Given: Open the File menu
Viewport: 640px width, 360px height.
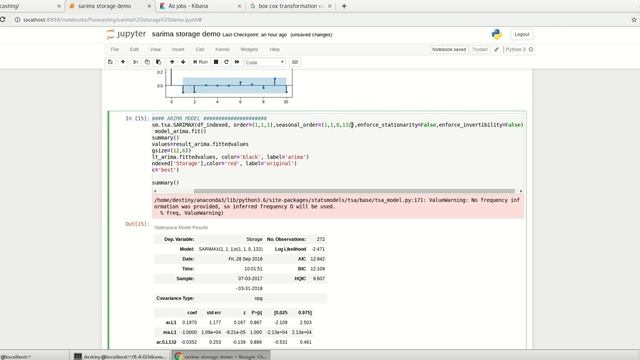Looking at the screenshot, I should tap(115, 49).
